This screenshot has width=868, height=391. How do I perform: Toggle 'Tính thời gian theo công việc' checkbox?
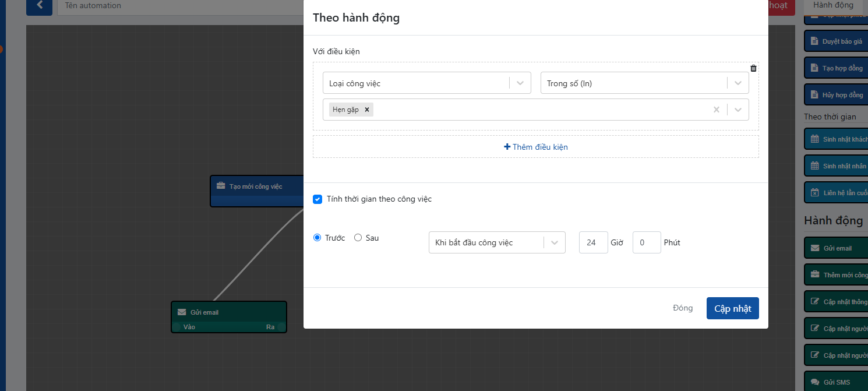317,199
